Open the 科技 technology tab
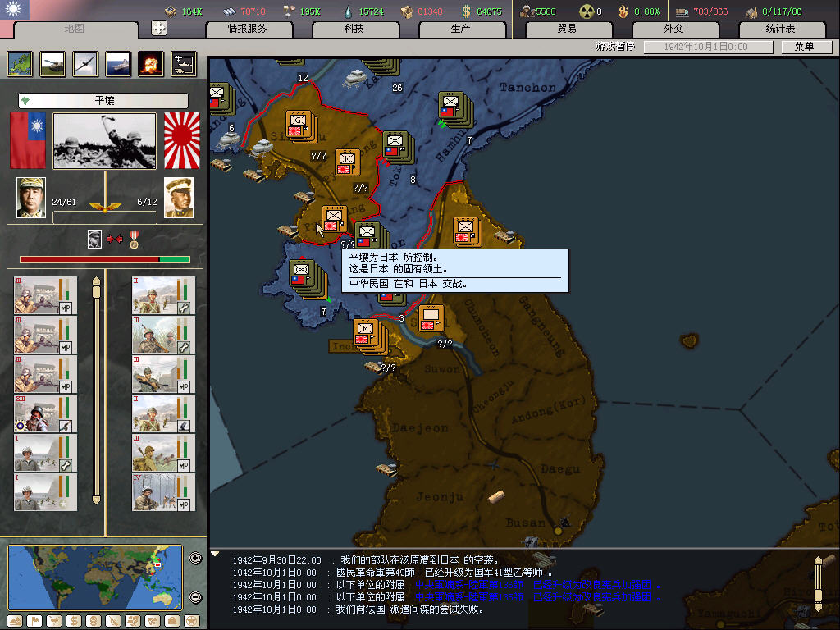Viewport: 840px width, 630px height. tap(354, 29)
